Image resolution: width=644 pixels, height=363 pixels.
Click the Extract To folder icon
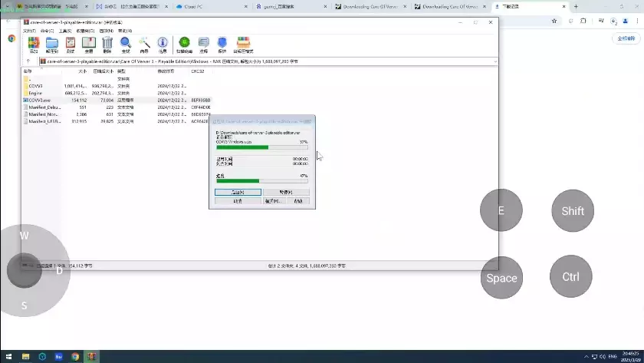[52, 45]
